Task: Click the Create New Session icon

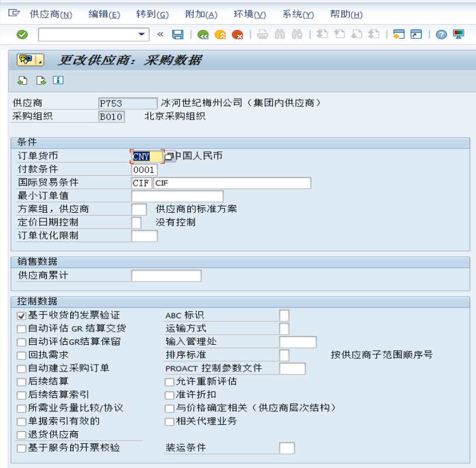Action: click(399, 34)
